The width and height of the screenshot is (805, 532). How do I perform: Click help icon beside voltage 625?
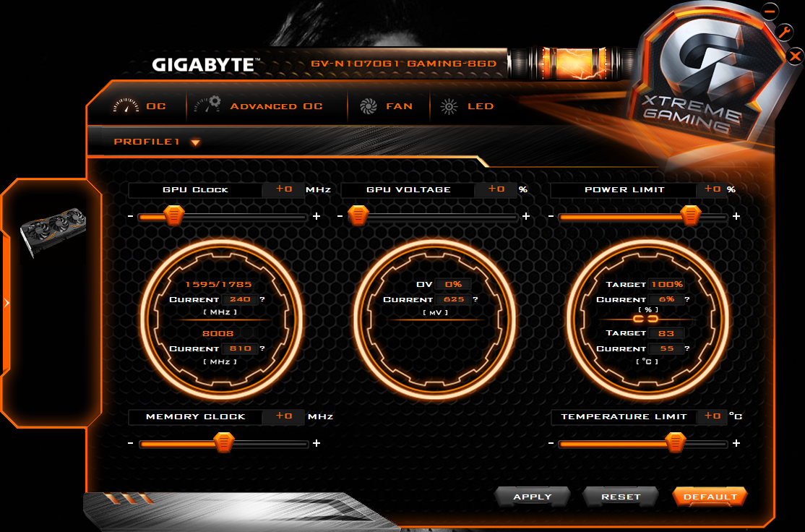(x=475, y=299)
